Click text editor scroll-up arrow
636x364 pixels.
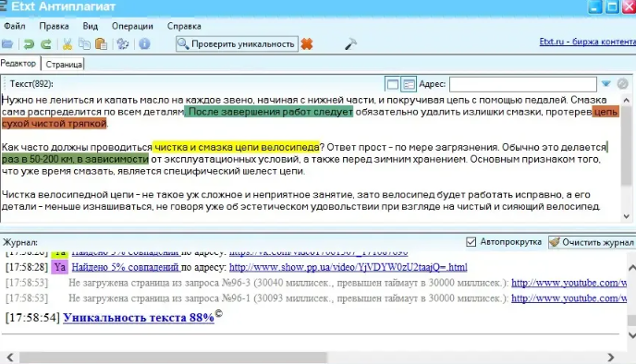click(x=626, y=100)
